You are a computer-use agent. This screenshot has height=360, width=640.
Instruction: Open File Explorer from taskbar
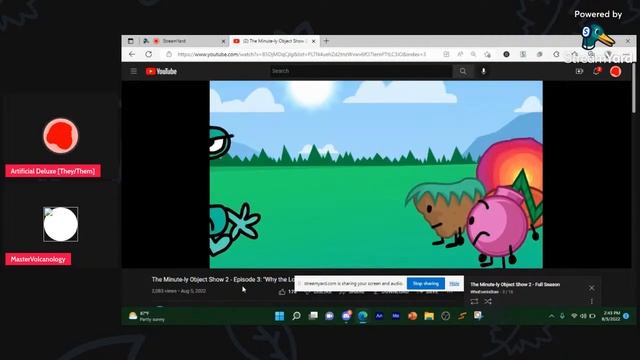(x=429, y=316)
